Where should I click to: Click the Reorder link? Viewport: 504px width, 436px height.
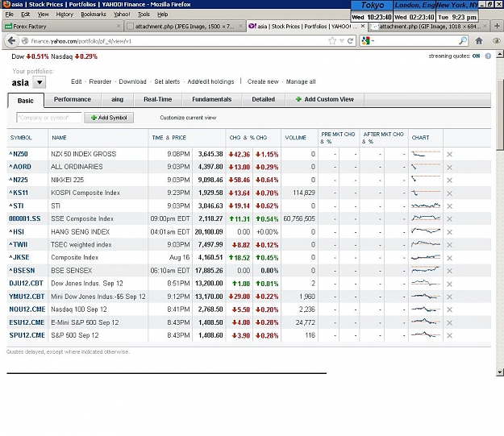pos(100,81)
